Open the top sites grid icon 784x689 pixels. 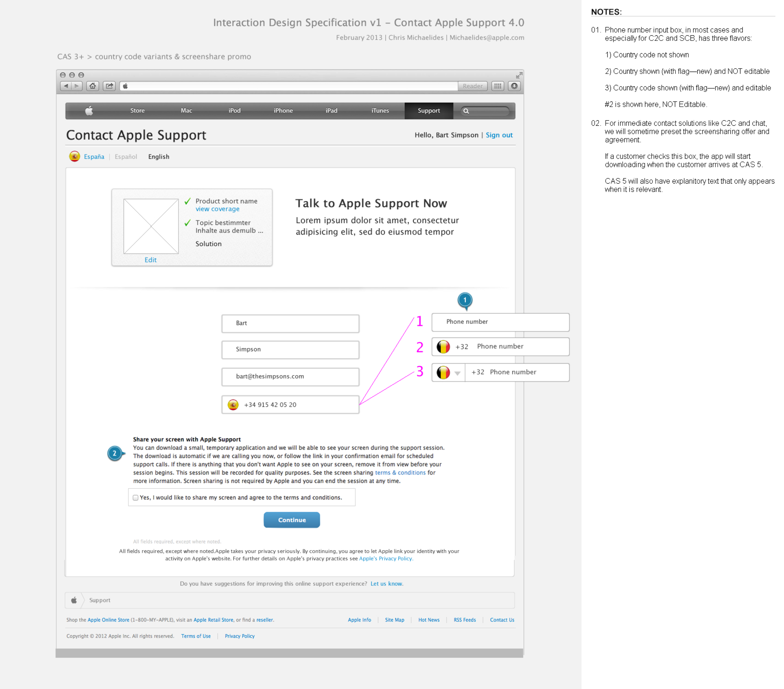497,86
